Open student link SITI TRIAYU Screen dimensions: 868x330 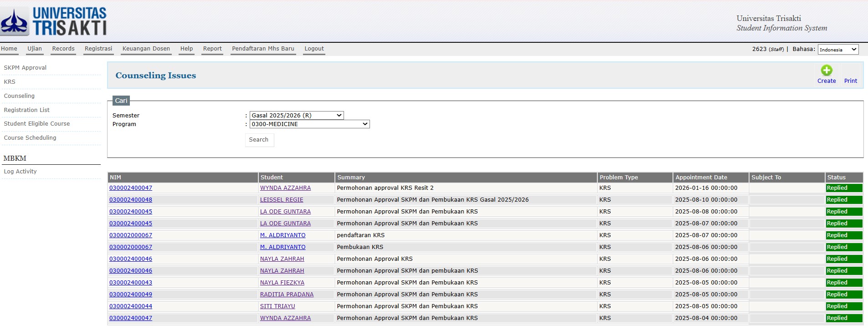tap(277, 306)
